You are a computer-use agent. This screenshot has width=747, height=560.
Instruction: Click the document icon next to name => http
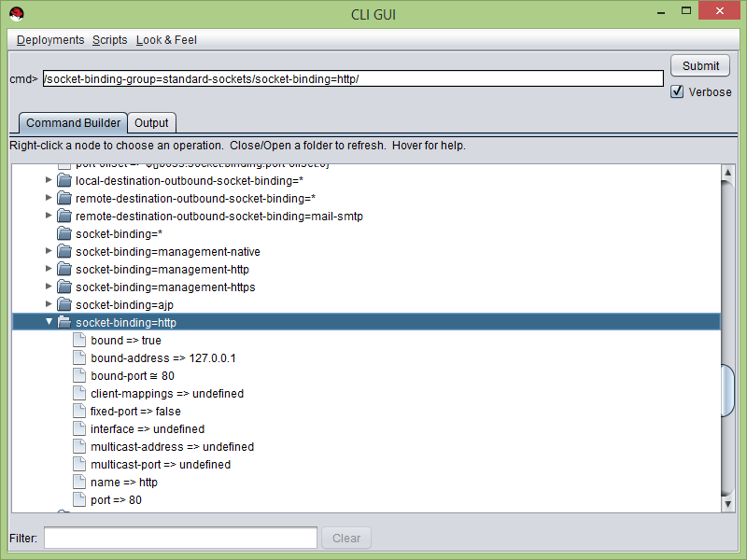coord(79,482)
